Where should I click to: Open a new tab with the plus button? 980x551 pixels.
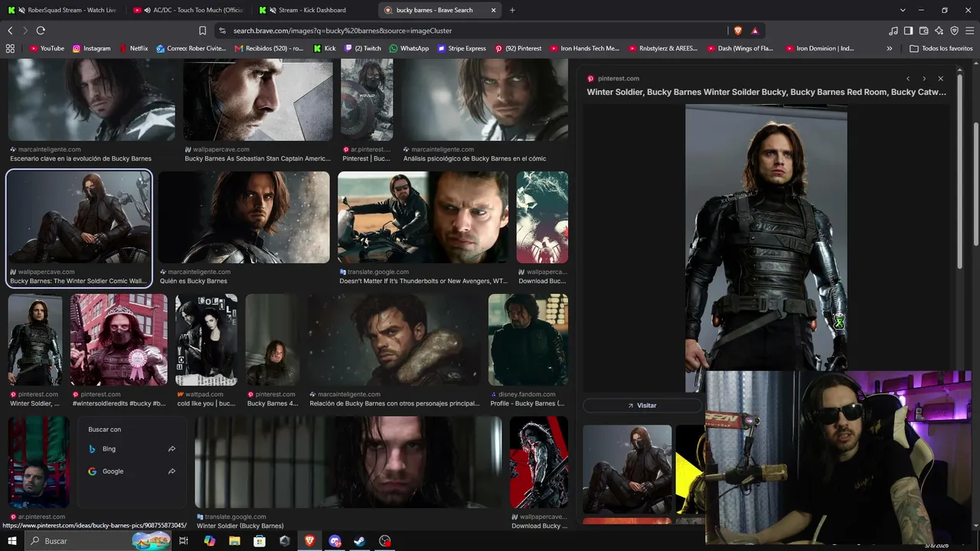click(x=512, y=10)
